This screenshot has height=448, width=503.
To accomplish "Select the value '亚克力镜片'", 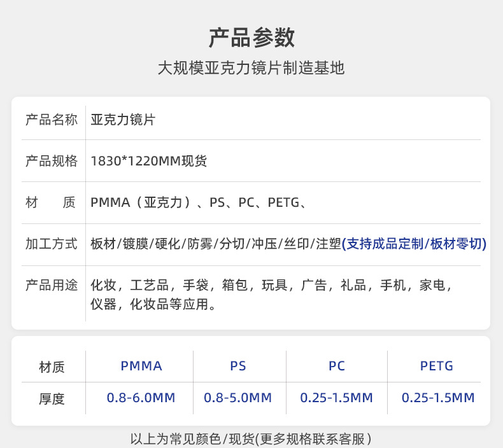I will pos(123,120).
